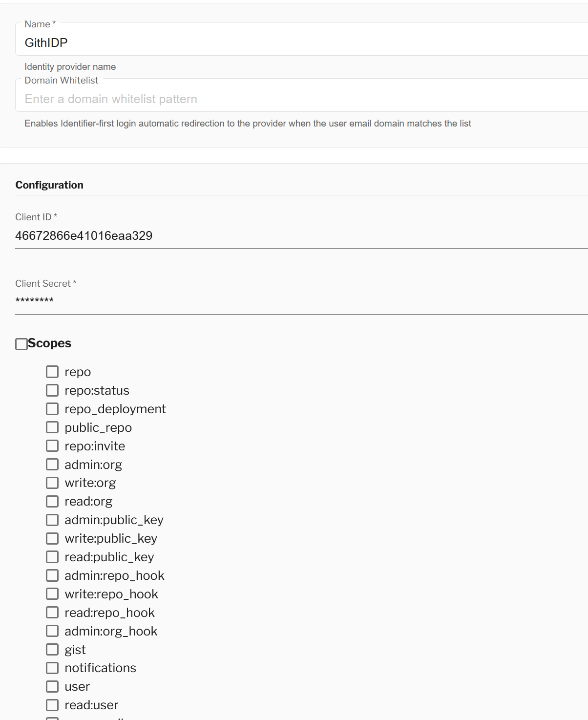Screen dimensions: 588x720
Task: Enable the gist scope checkbox
Action: coord(52,650)
